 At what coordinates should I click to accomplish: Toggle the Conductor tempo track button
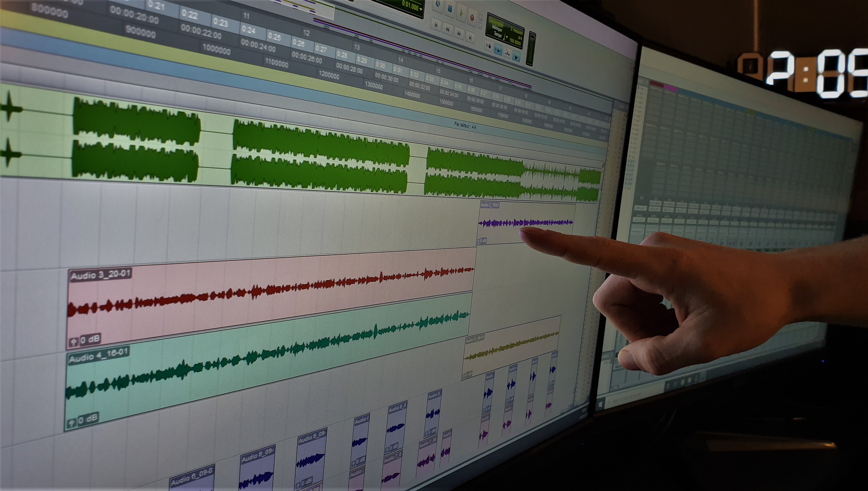[x=516, y=56]
